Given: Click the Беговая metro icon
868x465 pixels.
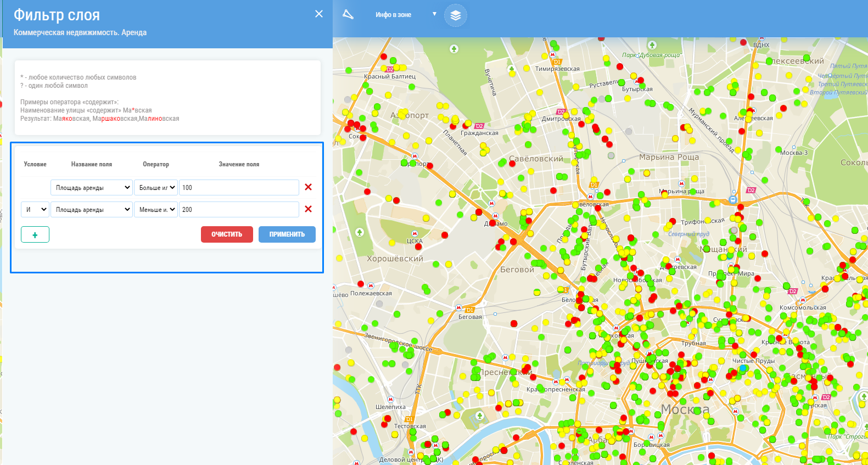Looking at the screenshot, I should 458,308.
